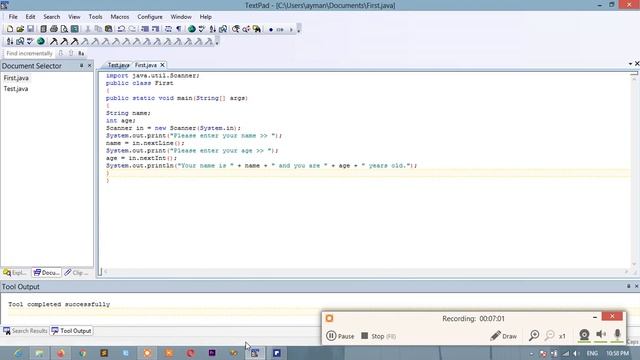Screen dimensions: 640x360
Task: Close the Document Selector panel
Action: [90, 65]
